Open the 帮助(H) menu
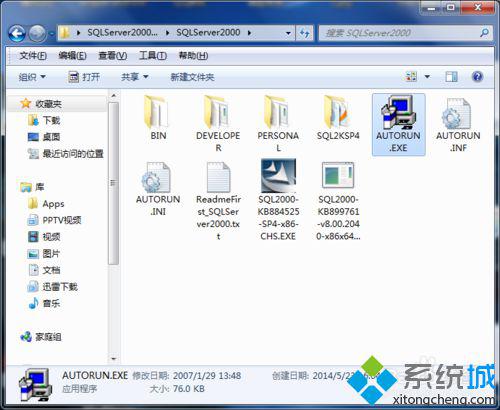500x410 pixels. point(193,56)
